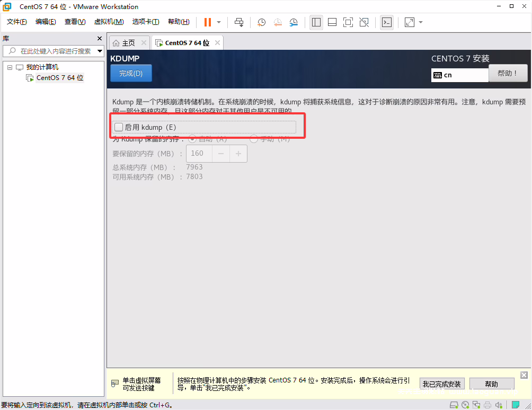Click the 我已完成安装 button
Viewport: 532px width, 410px height.
pos(442,384)
